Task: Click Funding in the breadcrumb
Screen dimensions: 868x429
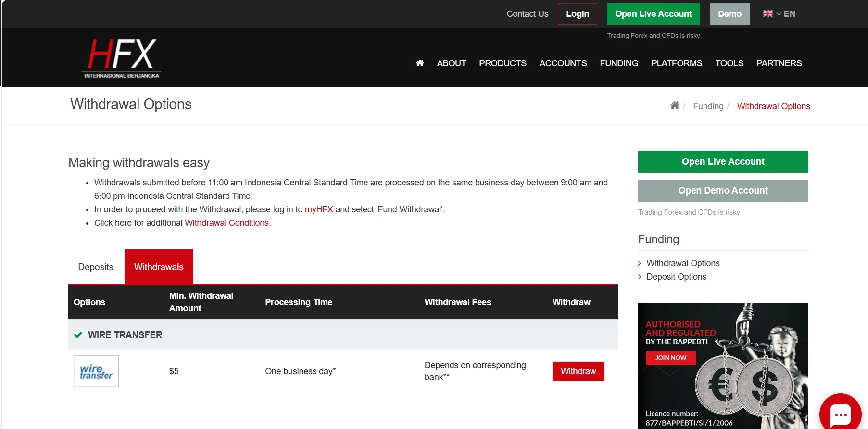Action: [708, 106]
